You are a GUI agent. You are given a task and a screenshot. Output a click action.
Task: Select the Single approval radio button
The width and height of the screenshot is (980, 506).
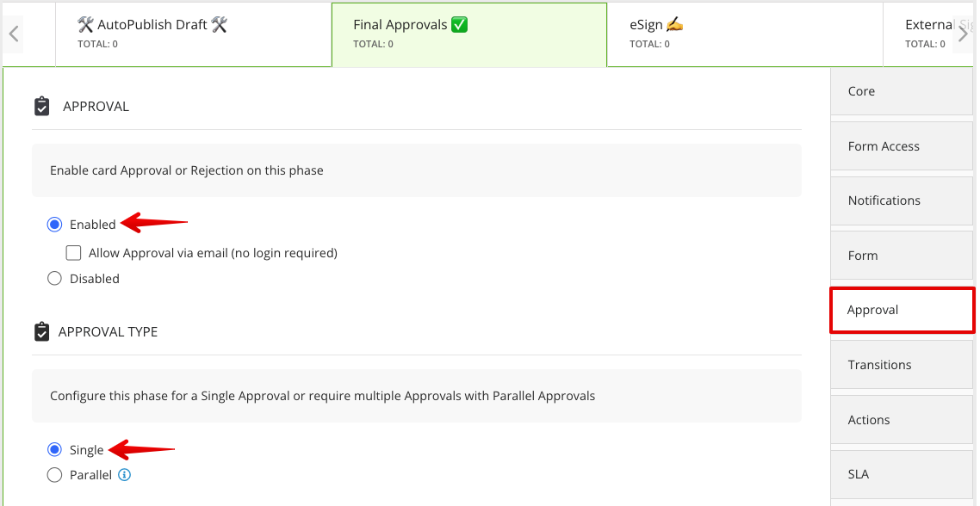pos(54,449)
